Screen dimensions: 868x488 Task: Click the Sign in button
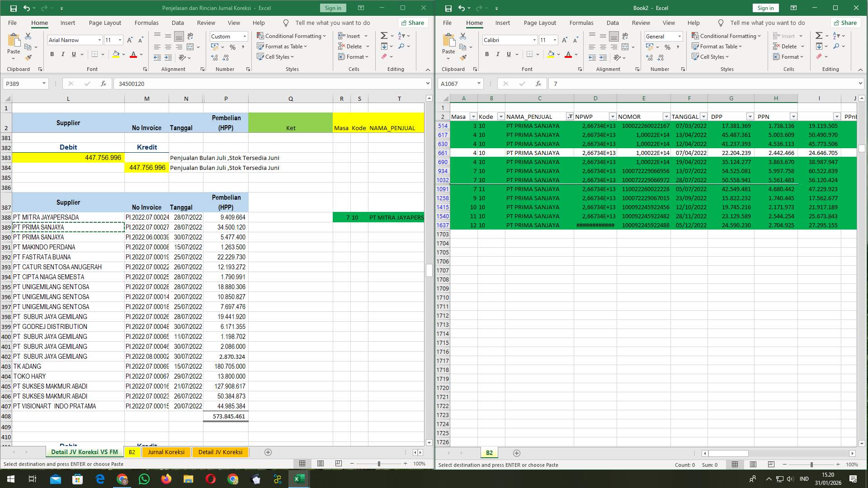click(333, 8)
